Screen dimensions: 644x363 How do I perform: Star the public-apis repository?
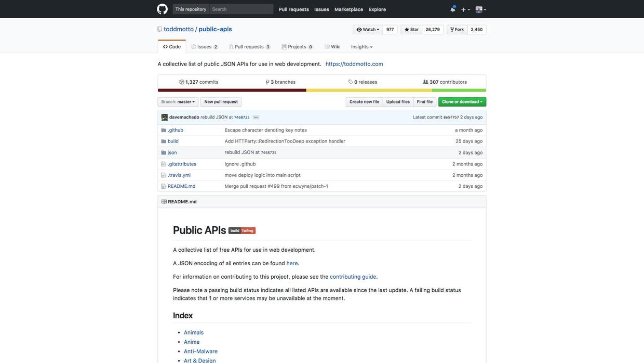411,30
